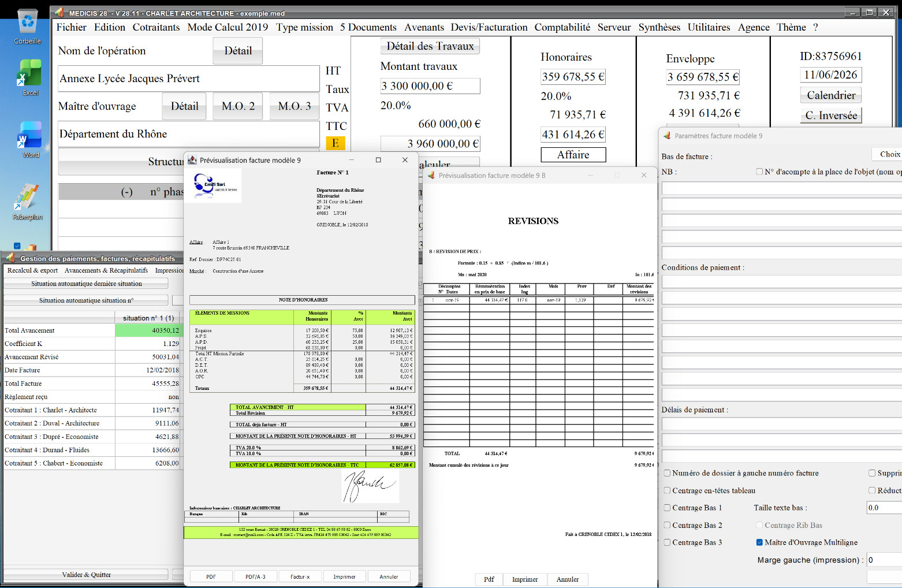Open the Synthèses menu
Viewport: 902px width, 588px height.
point(659,27)
